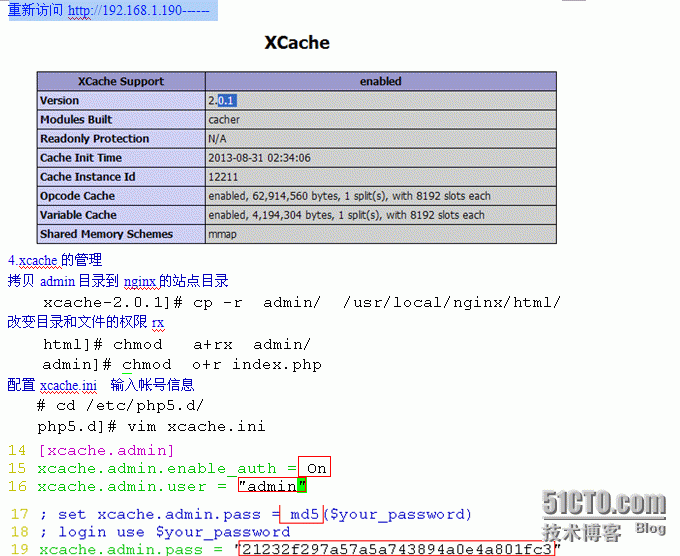
Task: Click the XCache page heading
Action: [x=297, y=43]
